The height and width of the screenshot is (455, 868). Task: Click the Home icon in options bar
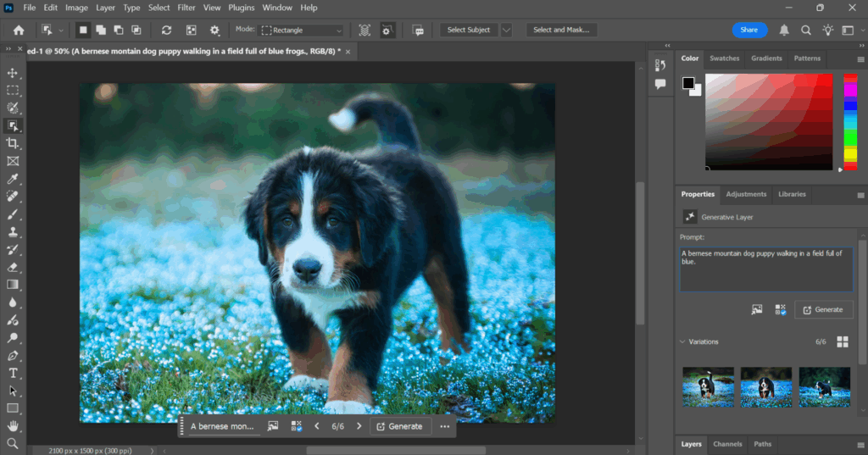pyautogui.click(x=19, y=30)
